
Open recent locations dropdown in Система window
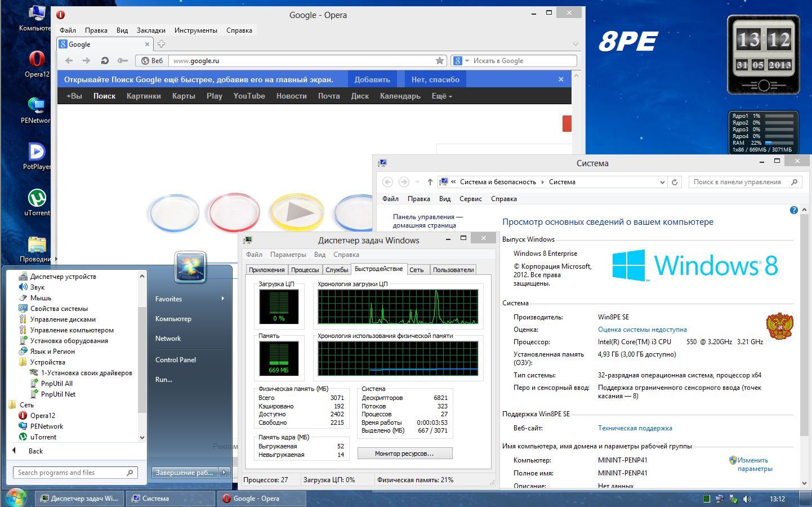tap(417, 182)
